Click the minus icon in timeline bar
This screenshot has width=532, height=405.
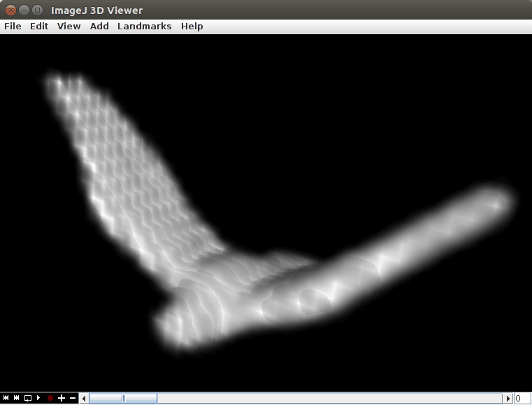73,398
